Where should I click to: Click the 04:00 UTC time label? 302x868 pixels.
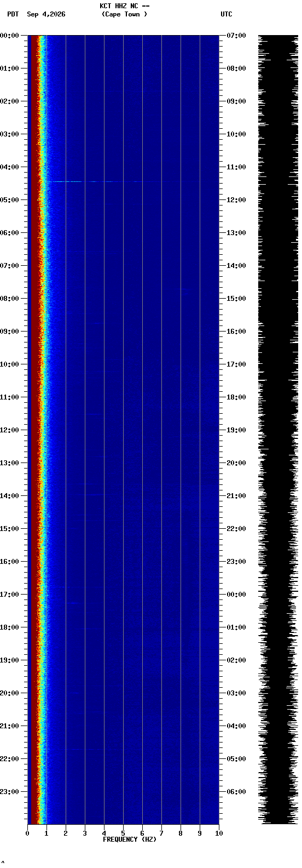coord(236,726)
